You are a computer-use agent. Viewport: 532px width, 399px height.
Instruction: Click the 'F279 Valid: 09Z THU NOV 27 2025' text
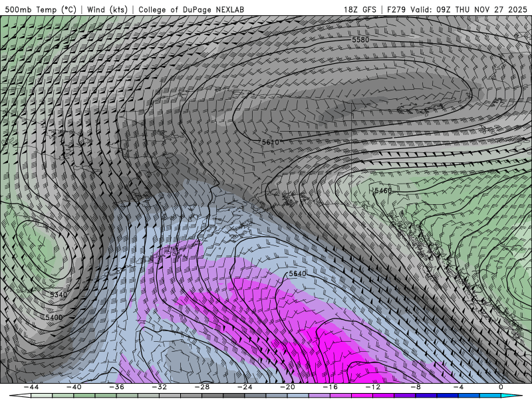point(457,9)
